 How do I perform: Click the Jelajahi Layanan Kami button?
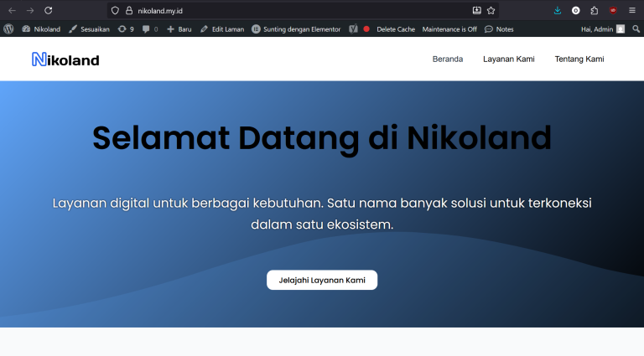322,280
